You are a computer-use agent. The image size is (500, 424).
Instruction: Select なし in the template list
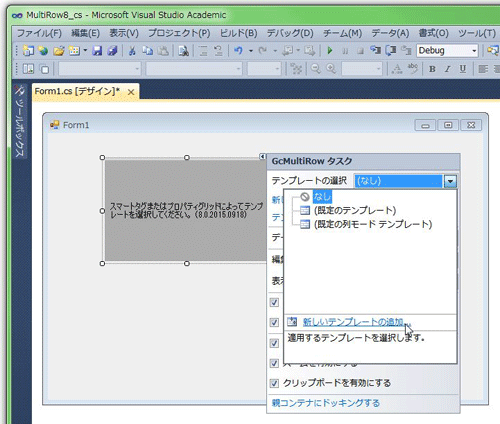pyautogui.click(x=322, y=197)
